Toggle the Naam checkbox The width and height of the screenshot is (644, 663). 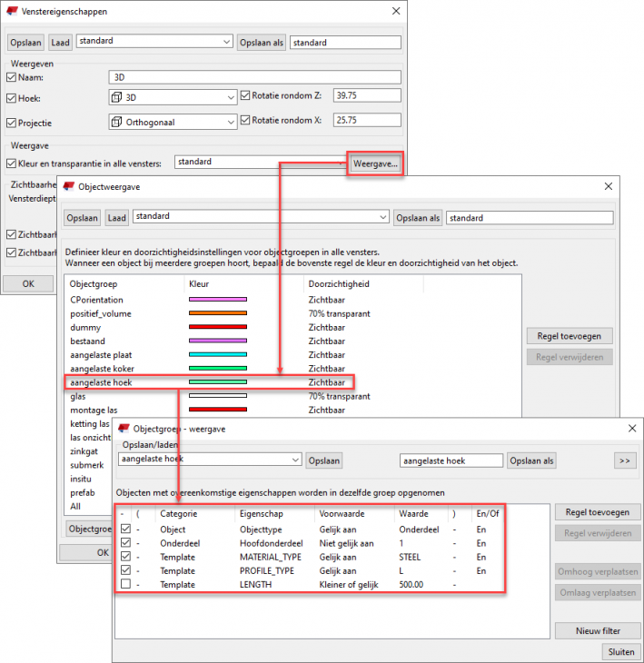pyautogui.click(x=12, y=77)
